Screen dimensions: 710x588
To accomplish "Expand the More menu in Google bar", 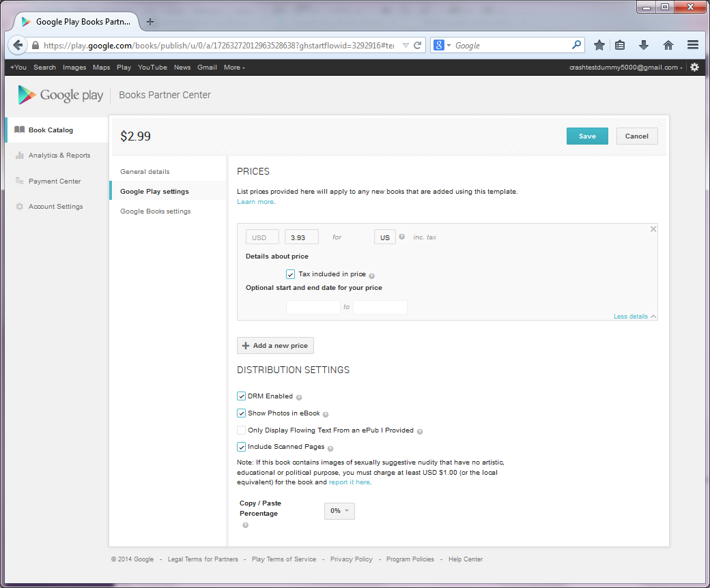I will (234, 68).
